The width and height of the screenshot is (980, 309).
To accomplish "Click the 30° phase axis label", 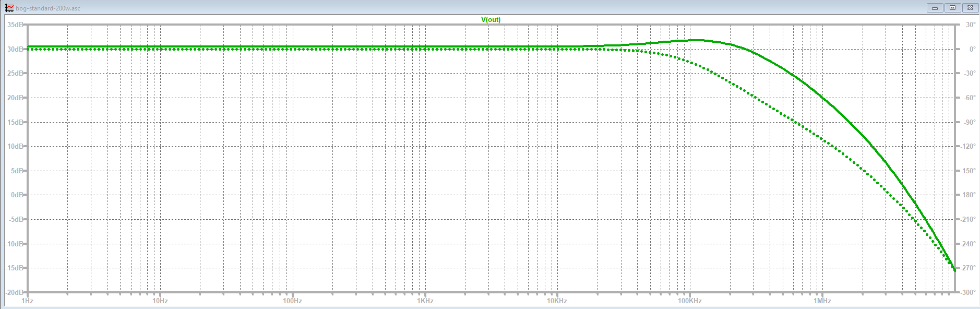I will point(970,25).
